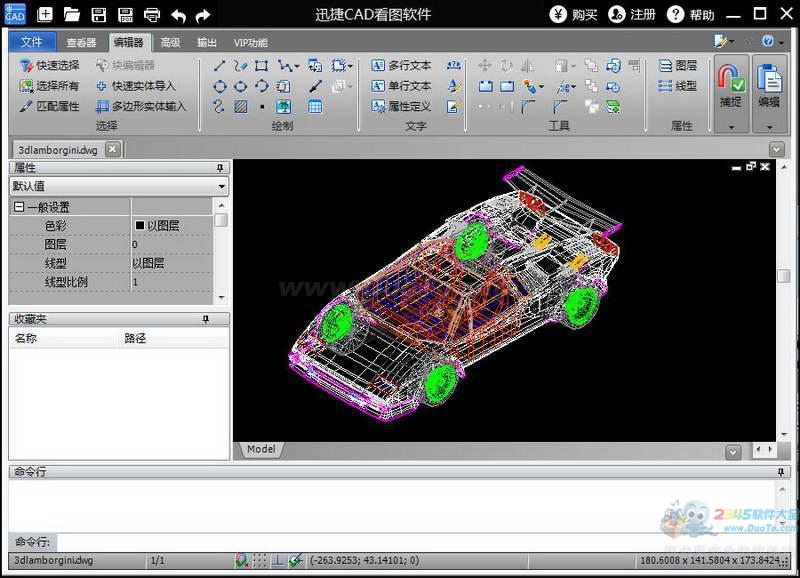Select the Quick Select (快速选择) tool
The image size is (800, 578).
pos(49,66)
